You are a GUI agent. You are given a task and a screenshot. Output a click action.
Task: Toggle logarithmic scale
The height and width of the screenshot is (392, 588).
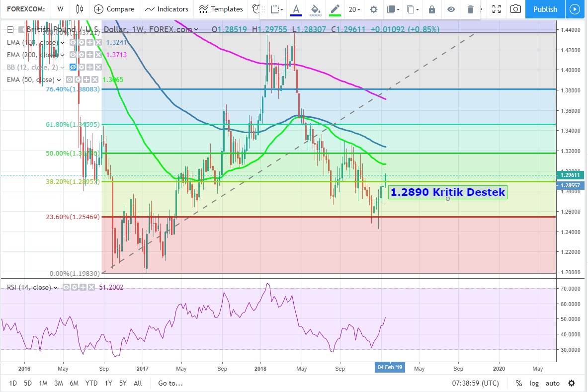click(534, 383)
